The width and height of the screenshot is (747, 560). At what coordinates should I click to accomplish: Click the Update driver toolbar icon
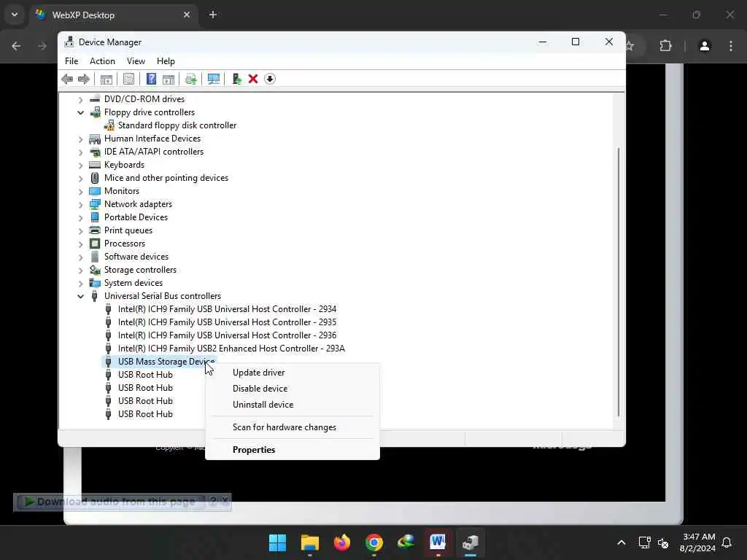point(190,79)
